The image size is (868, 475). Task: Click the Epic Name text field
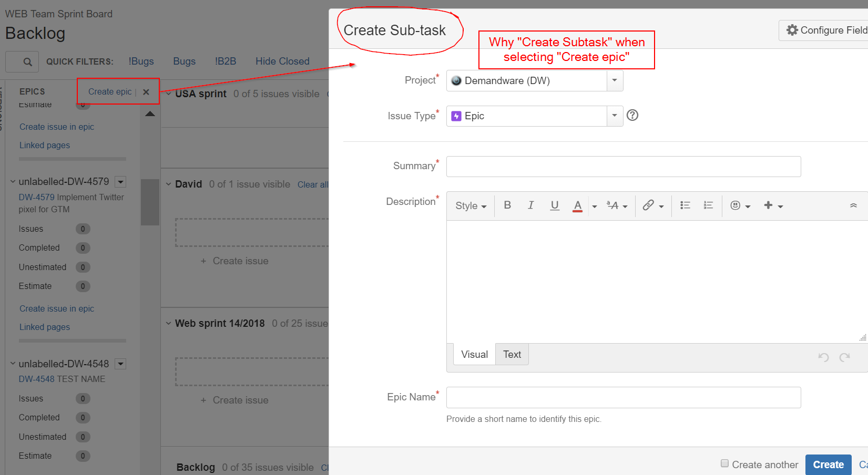click(x=624, y=398)
